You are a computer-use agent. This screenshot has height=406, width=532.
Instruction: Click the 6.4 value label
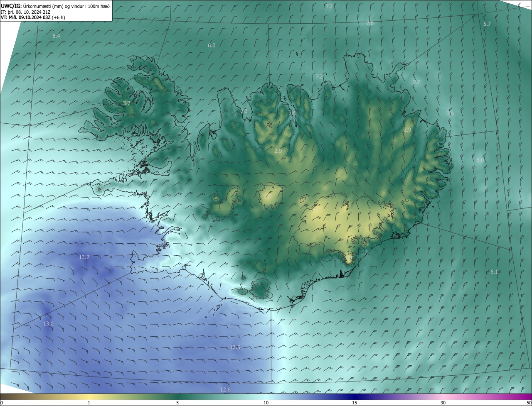tap(56, 36)
